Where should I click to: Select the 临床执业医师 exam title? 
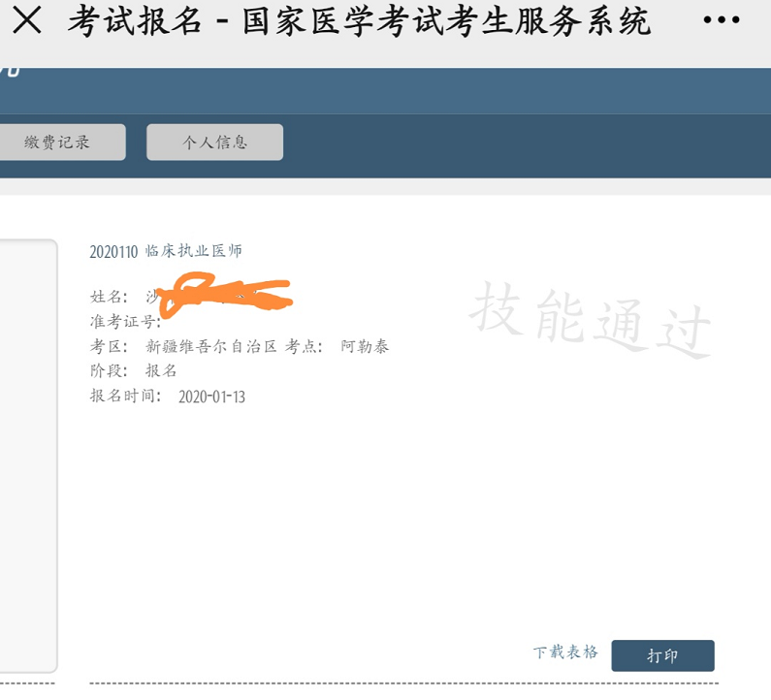tap(193, 251)
